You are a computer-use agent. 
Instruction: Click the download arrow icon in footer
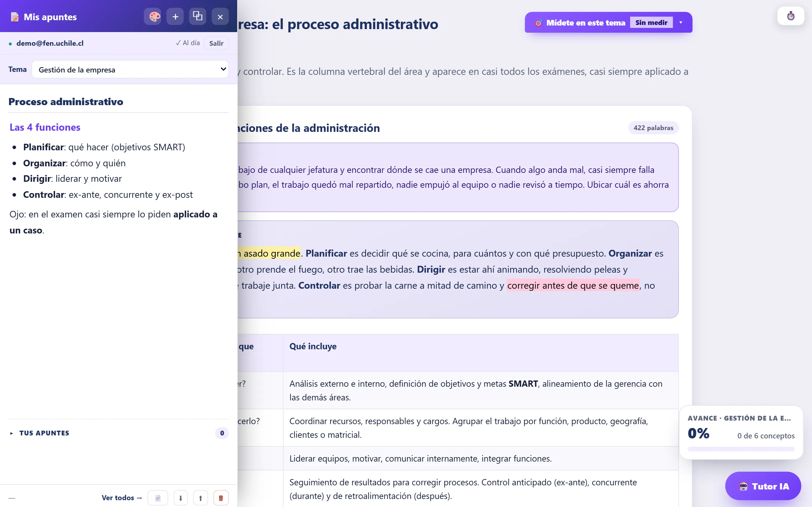coord(180,497)
